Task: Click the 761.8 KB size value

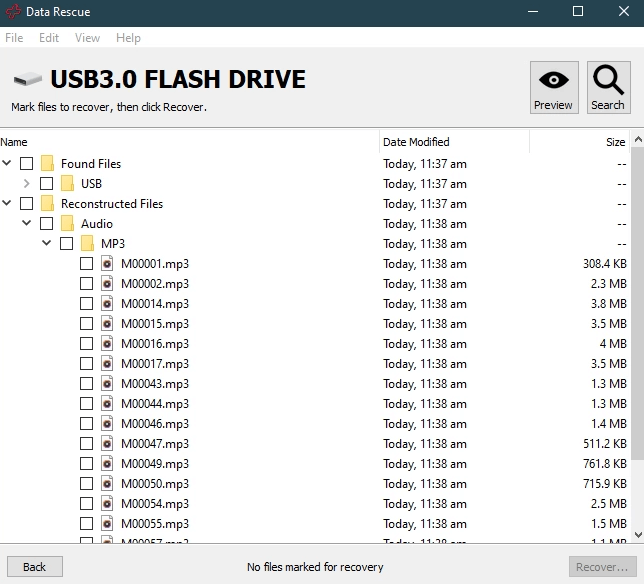Action: (x=605, y=464)
